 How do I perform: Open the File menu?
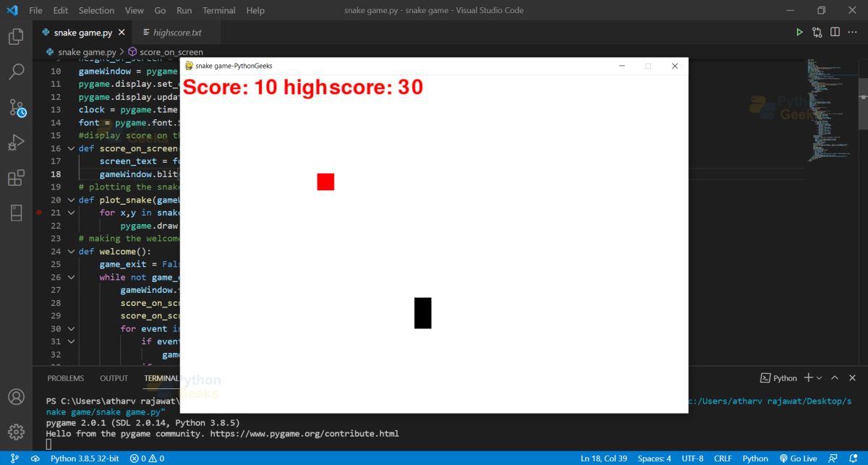point(35,10)
